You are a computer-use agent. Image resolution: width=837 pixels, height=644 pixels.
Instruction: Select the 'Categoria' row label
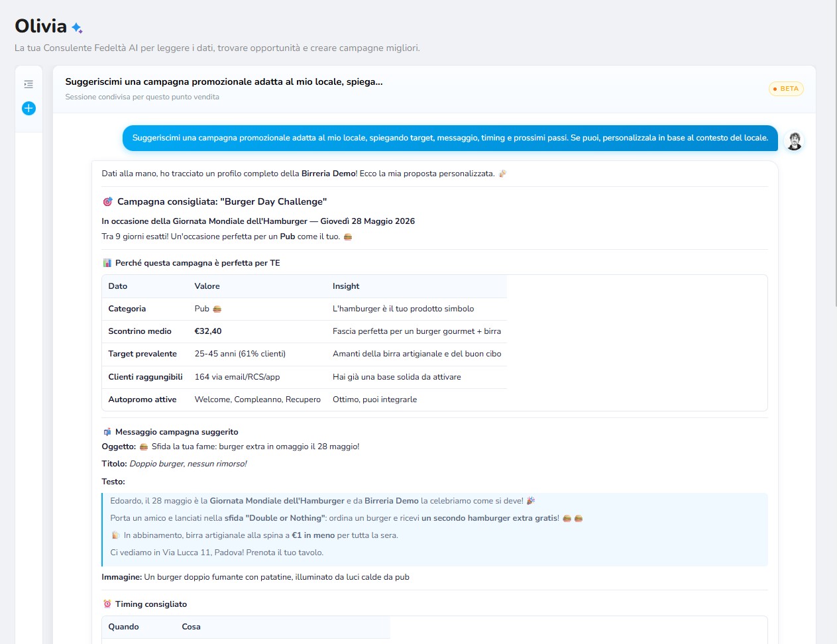coord(127,309)
